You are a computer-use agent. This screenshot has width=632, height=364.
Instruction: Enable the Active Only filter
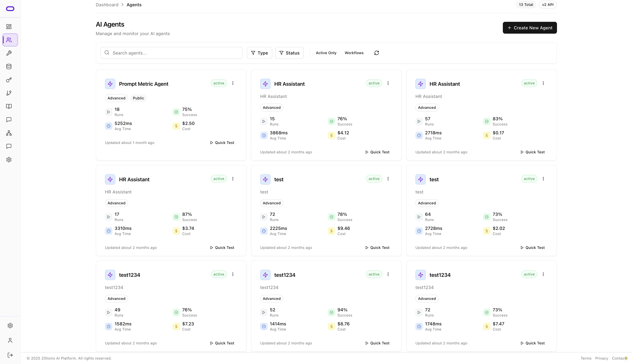pyautogui.click(x=326, y=53)
